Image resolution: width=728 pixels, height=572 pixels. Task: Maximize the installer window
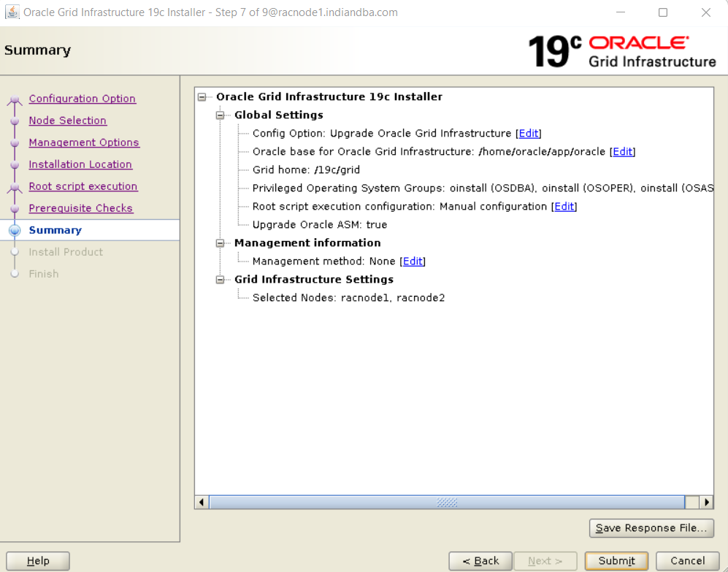coord(663,12)
